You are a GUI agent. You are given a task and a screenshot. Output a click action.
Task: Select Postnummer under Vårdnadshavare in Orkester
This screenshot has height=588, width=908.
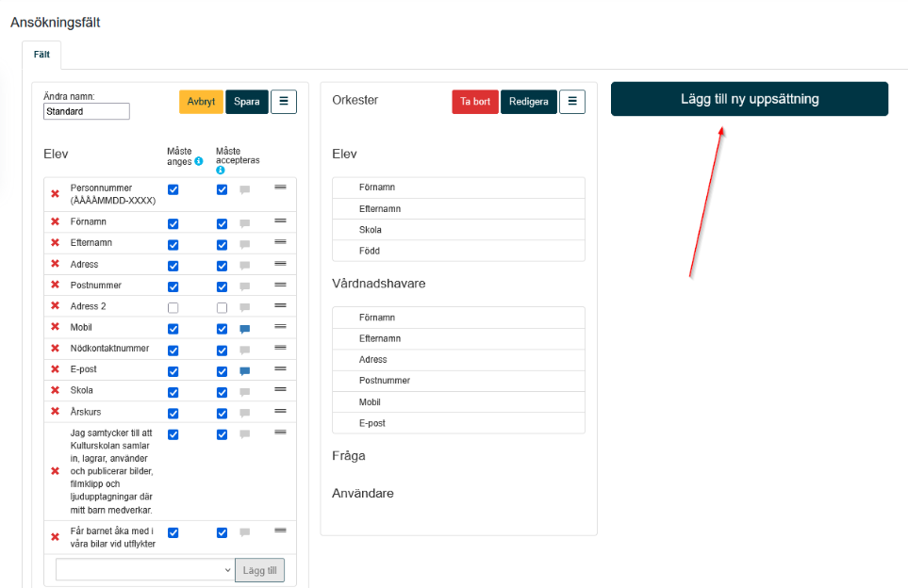(x=458, y=381)
